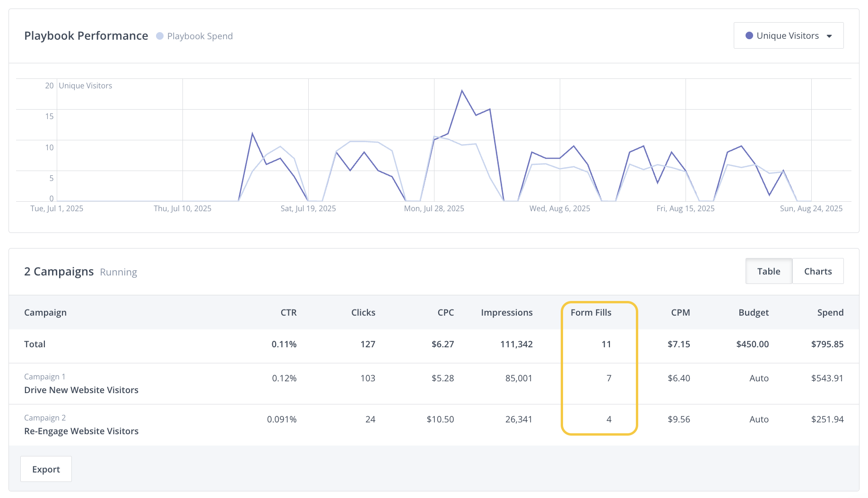Open the Re-Engage Website Visitors campaign

pos(81,431)
